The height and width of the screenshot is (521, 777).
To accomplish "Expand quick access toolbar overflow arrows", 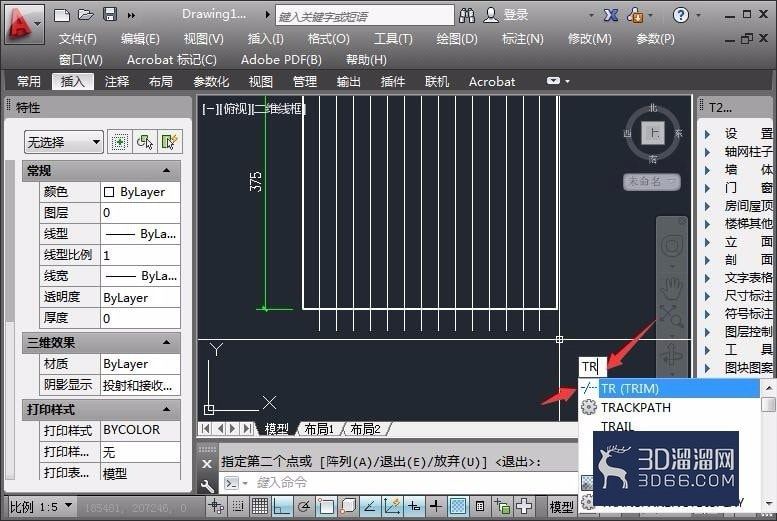I will pyautogui.click(x=131, y=15).
